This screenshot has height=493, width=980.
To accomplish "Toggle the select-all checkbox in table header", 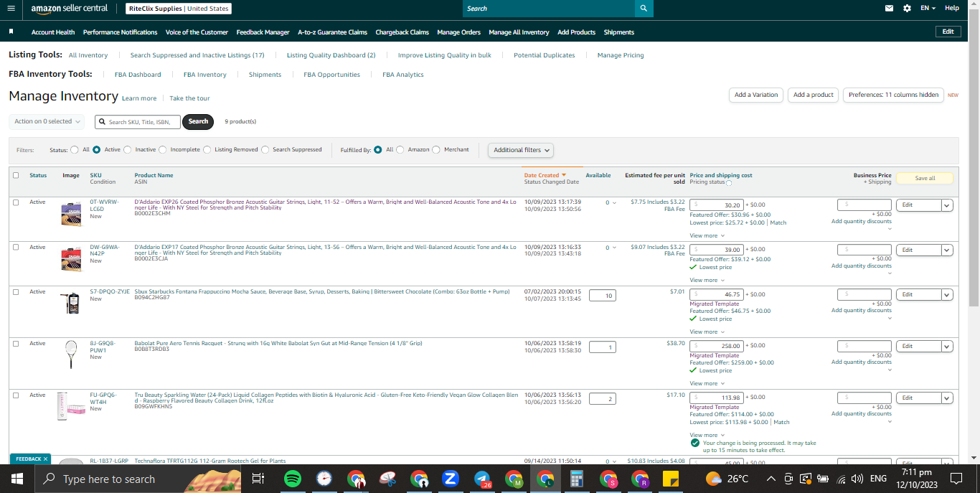I will [16, 175].
